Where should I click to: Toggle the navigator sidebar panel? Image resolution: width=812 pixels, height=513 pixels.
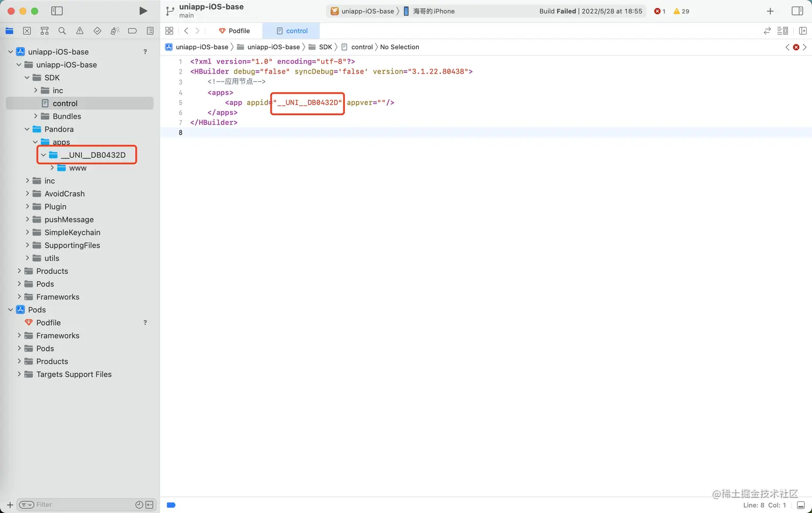click(x=57, y=11)
